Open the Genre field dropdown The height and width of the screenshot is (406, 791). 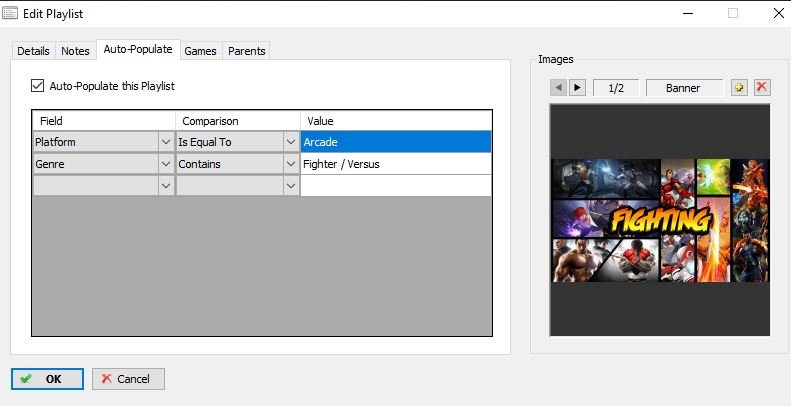coord(165,164)
